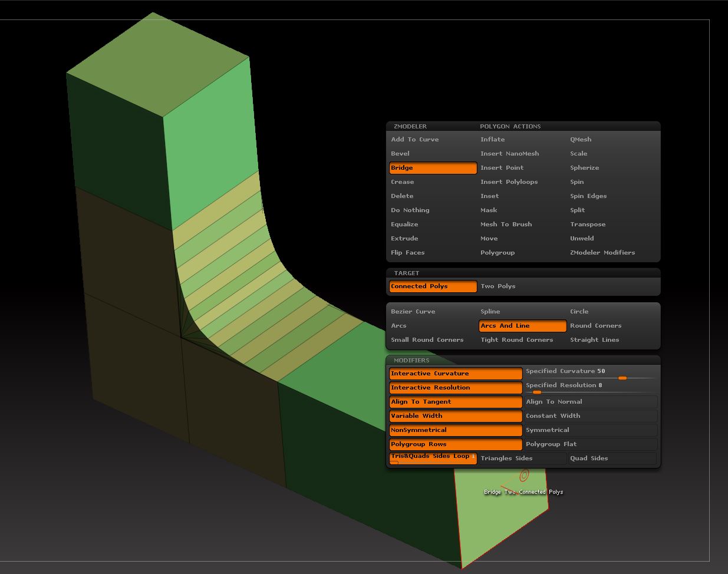The width and height of the screenshot is (728, 574).
Task: Choose Bezier Curve bridge shape
Action: click(413, 312)
